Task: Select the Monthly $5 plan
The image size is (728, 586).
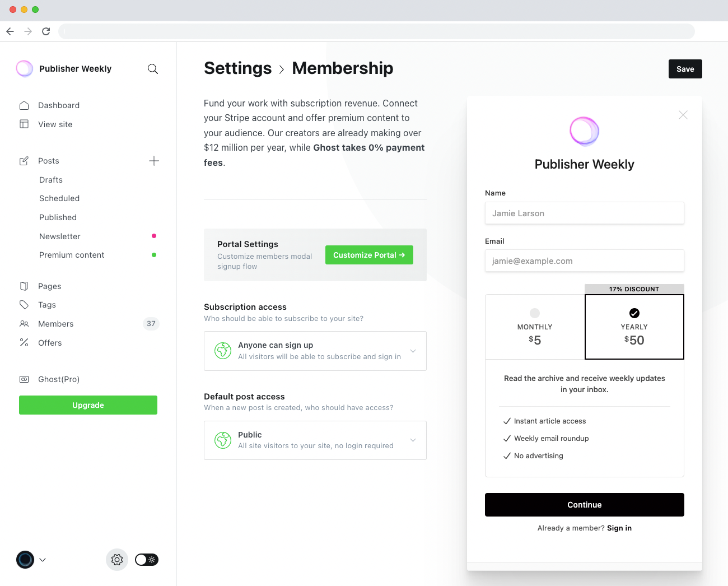Action: click(535, 327)
